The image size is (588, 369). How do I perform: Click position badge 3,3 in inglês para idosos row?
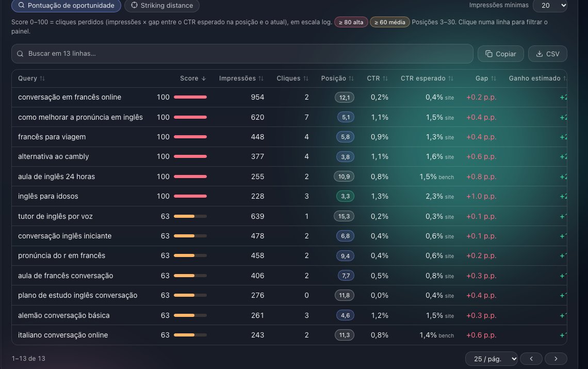click(x=345, y=196)
